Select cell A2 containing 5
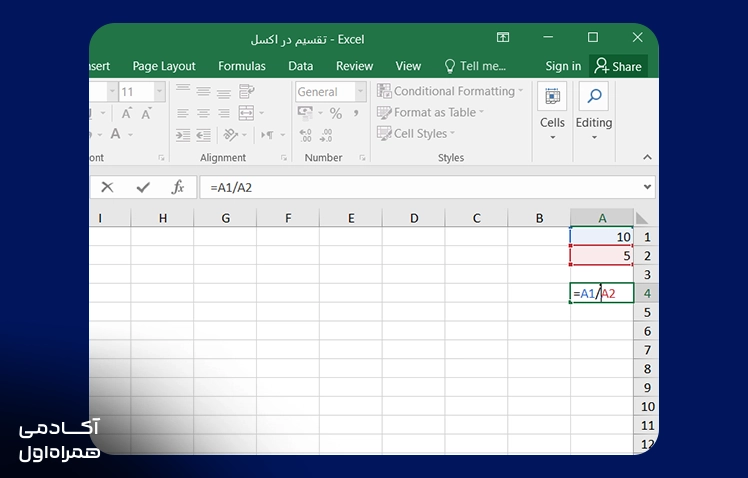Screen dimensions: 748x478 (x=602, y=256)
